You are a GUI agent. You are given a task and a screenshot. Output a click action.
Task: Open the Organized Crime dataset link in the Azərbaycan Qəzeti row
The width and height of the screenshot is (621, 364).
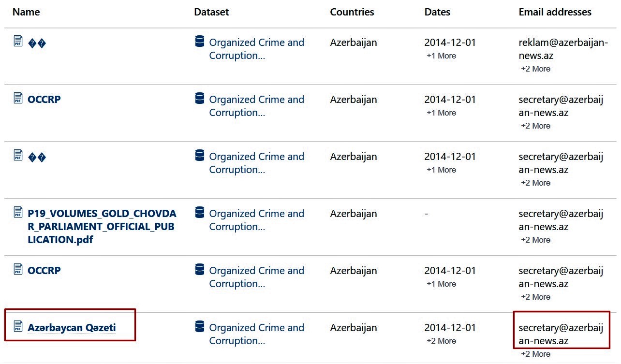[256, 334]
